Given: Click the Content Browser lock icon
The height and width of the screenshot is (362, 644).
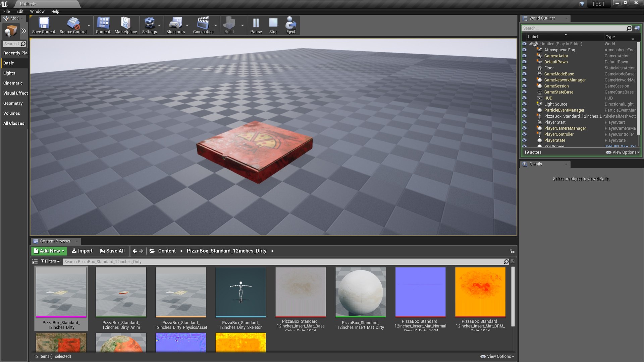Looking at the screenshot, I should (512, 251).
